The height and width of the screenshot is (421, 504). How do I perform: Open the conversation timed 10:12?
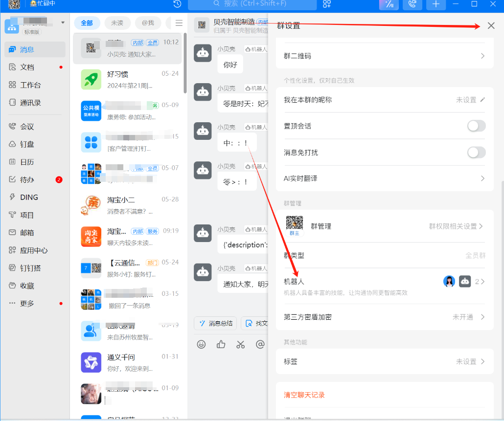pos(128,48)
